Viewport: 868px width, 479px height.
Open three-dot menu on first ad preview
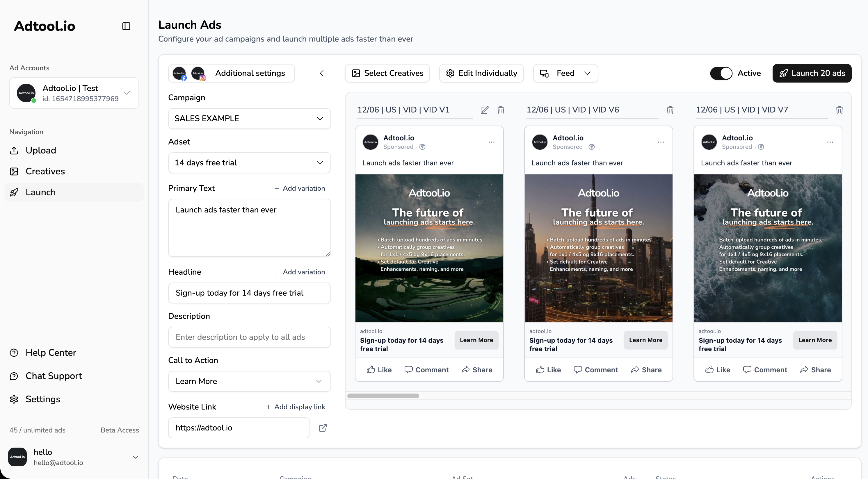491,142
